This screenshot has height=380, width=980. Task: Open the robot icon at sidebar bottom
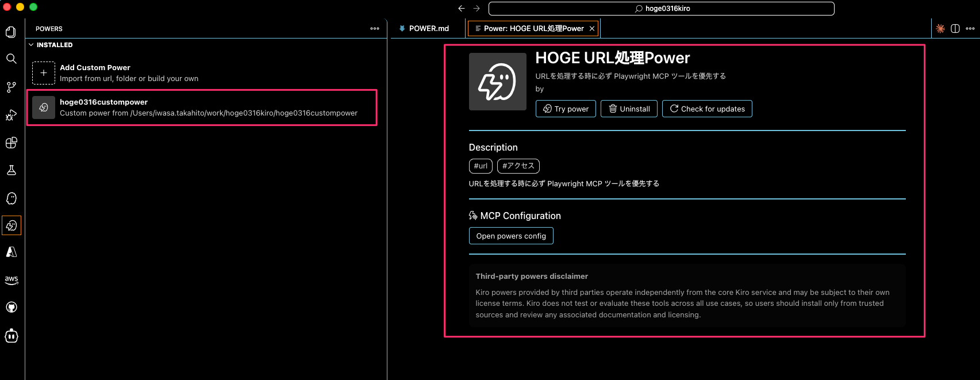(x=11, y=336)
